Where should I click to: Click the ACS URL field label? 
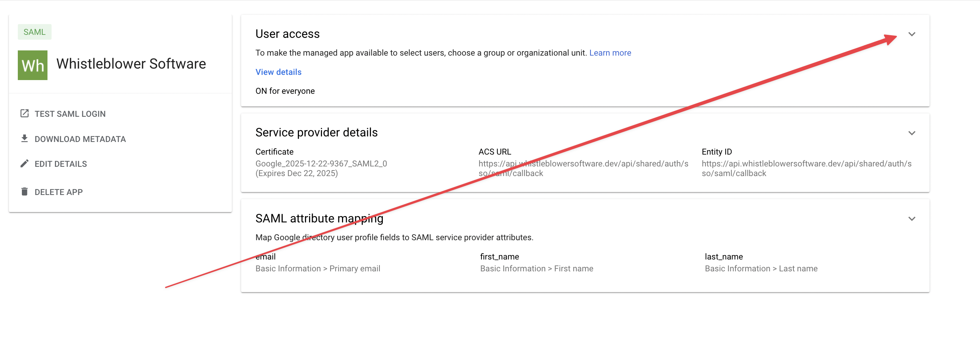pyautogui.click(x=494, y=152)
